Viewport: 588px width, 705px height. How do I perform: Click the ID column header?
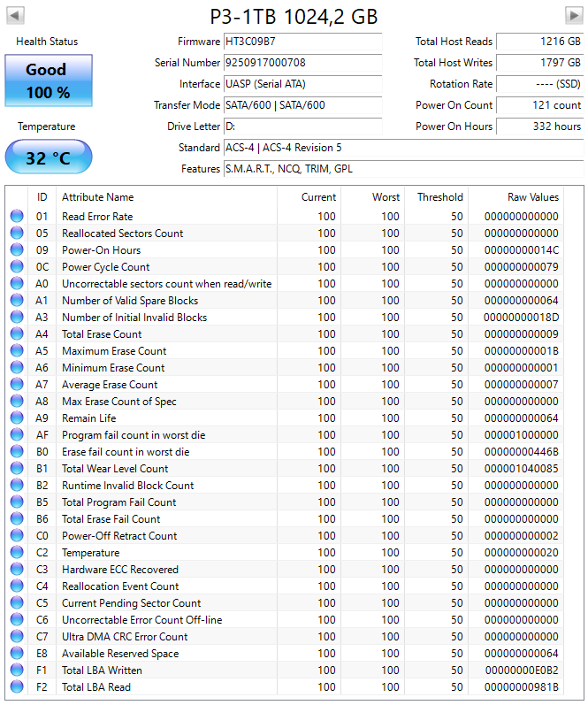[42, 197]
